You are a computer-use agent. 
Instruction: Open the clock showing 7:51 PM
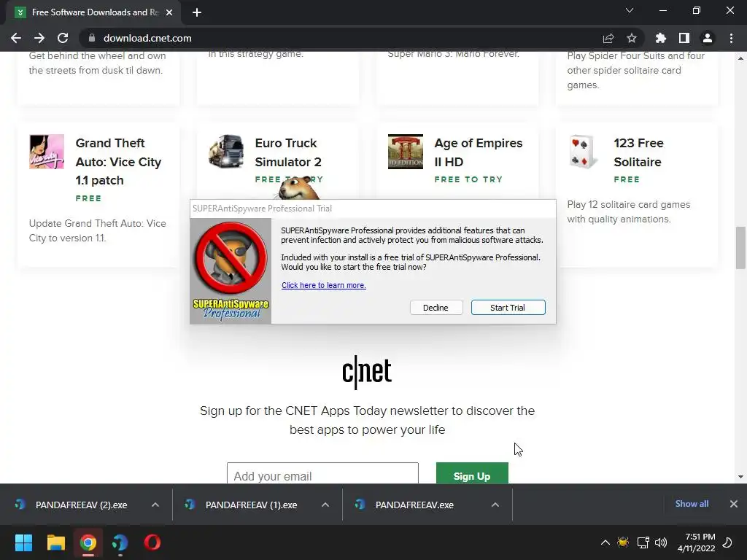click(x=697, y=542)
